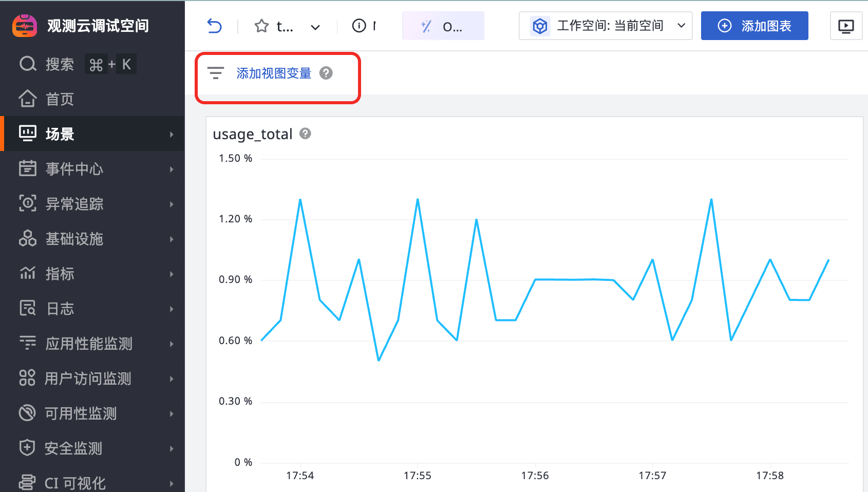
Task: Enter presentation mode via the screen icon
Action: point(845,26)
